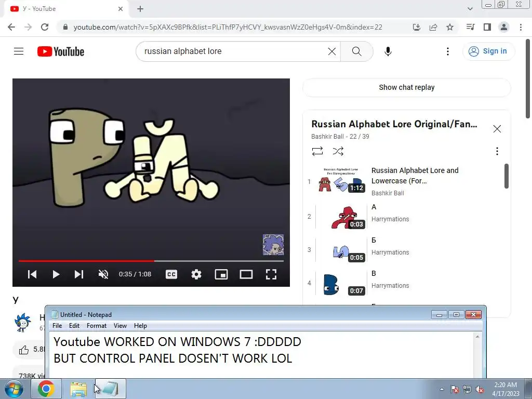Skip to next video in player
Image resolution: width=532 pixels, height=399 pixels.
click(x=79, y=274)
